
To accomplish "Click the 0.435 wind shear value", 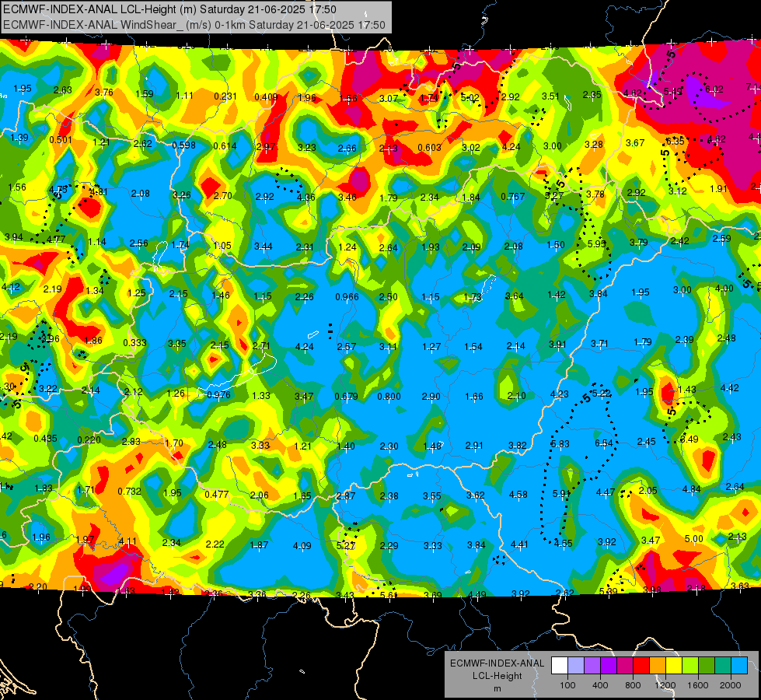I will point(46,438).
